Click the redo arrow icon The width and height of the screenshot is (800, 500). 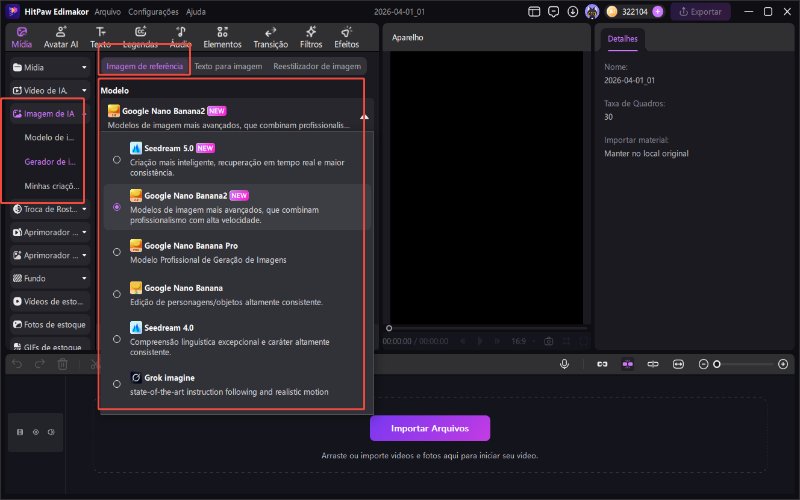tap(40, 364)
